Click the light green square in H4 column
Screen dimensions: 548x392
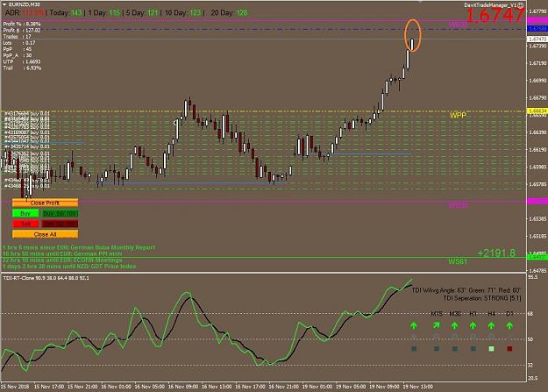[491, 349]
